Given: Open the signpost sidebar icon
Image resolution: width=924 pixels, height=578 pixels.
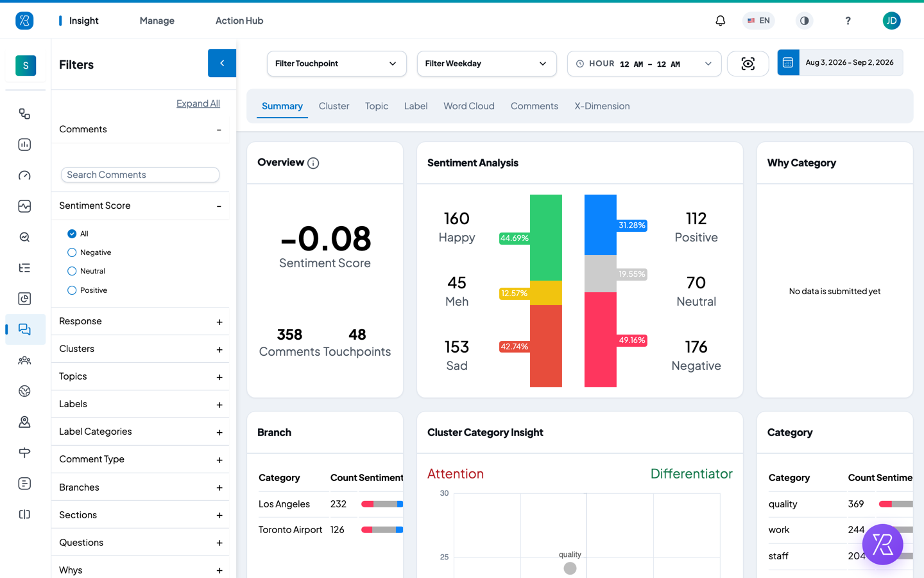Looking at the screenshot, I should coord(24,453).
